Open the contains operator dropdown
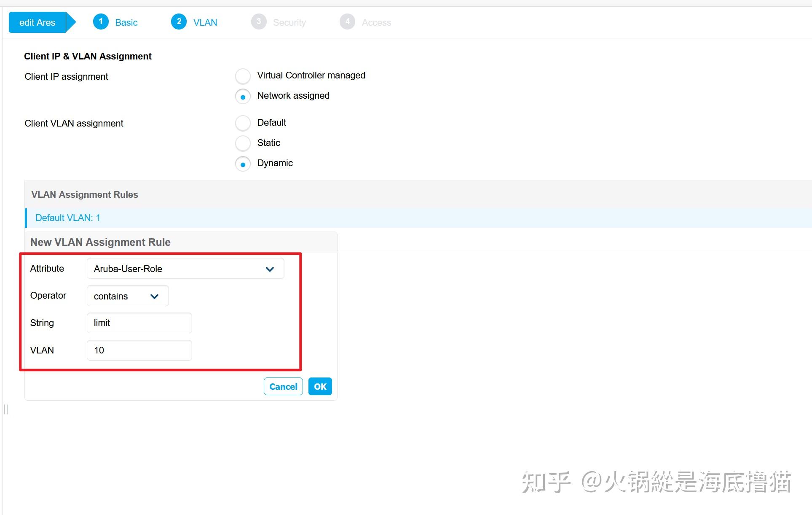 (126, 296)
